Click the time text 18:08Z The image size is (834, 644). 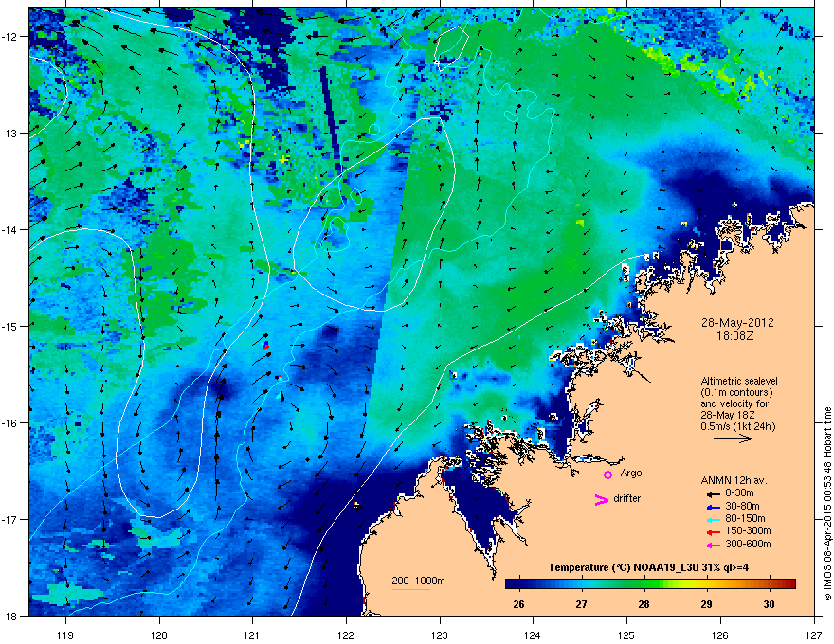[734, 336]
